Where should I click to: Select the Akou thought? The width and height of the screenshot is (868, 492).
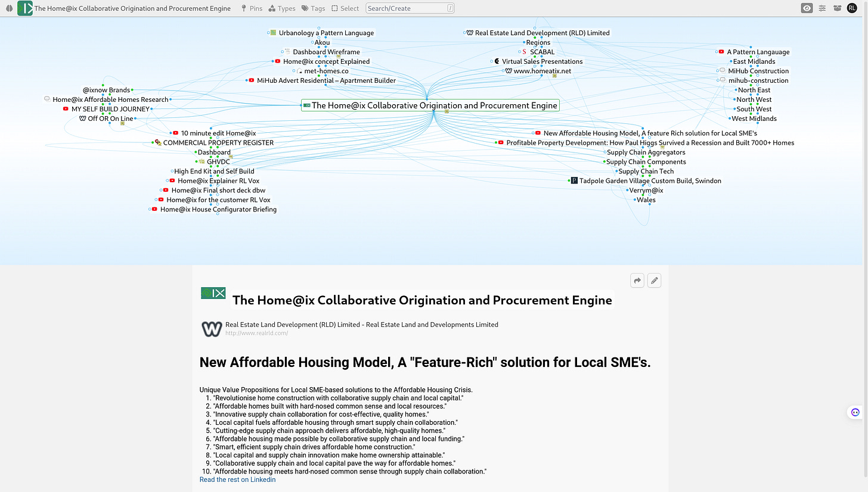(322, 42)
